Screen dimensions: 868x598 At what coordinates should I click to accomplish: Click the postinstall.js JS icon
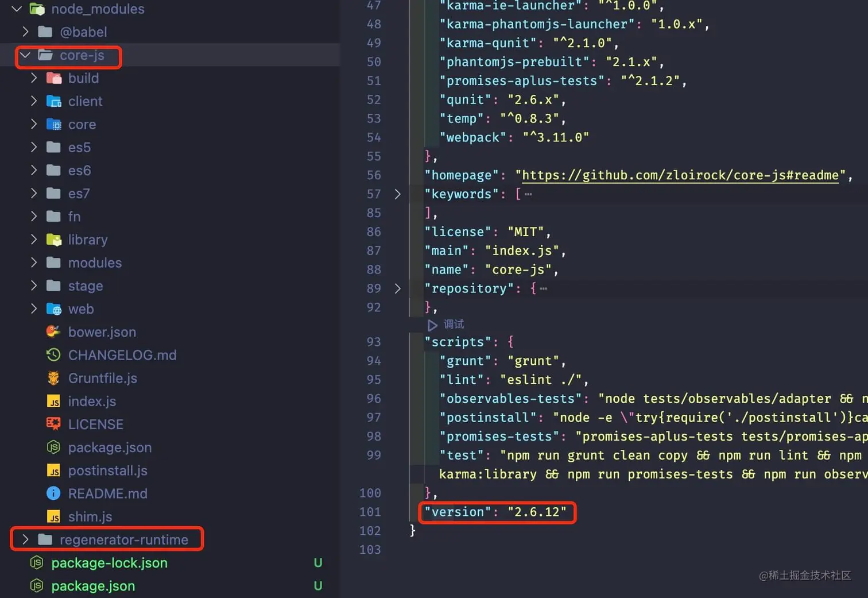click(53, 470)
